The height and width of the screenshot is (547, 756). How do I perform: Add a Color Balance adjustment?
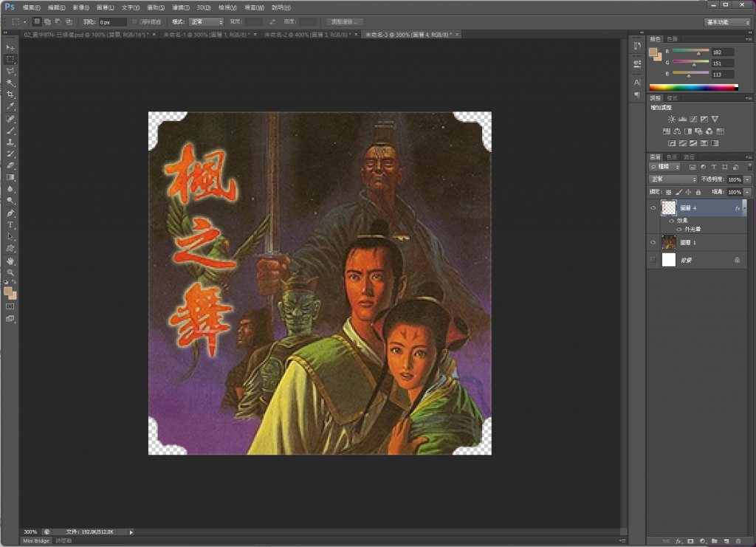tap(677, 131)
